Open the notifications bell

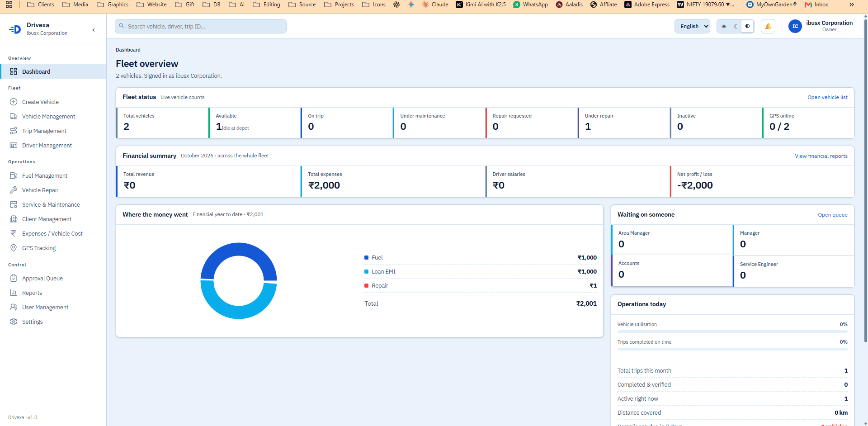pos(768,26)
